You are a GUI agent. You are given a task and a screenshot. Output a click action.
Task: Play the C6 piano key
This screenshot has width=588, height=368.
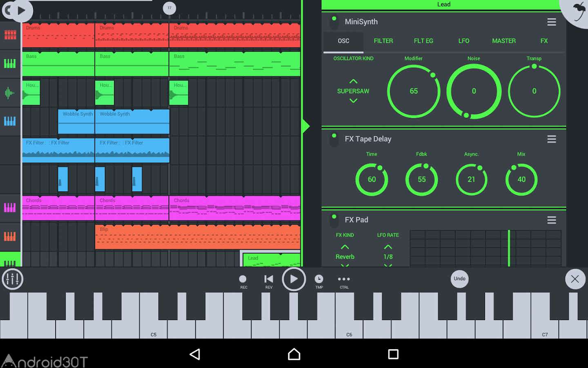click(x=349, y=329)
